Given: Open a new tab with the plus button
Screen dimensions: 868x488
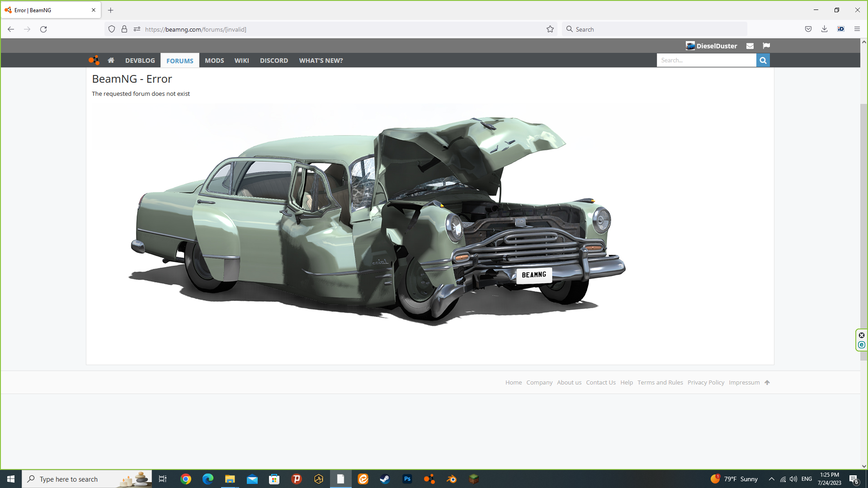Looking at the screenshot, I should point(111,10).
